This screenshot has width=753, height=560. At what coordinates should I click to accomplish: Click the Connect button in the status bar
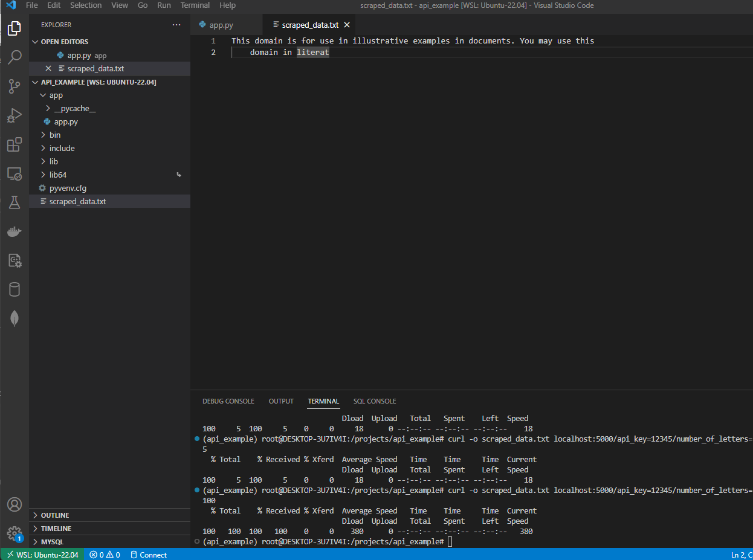(x=149, y=555)
